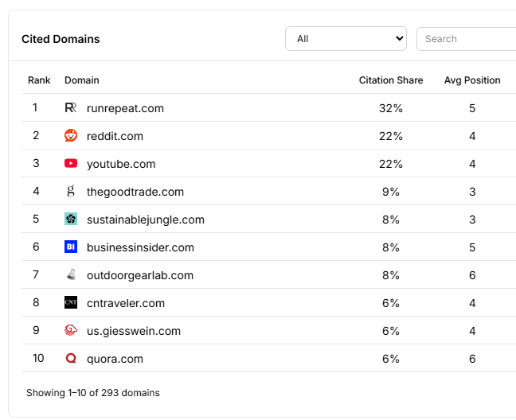Select the us.giesswein.com domain name
The height and width of the screenshot is (420, 516).
coord(134,331)
